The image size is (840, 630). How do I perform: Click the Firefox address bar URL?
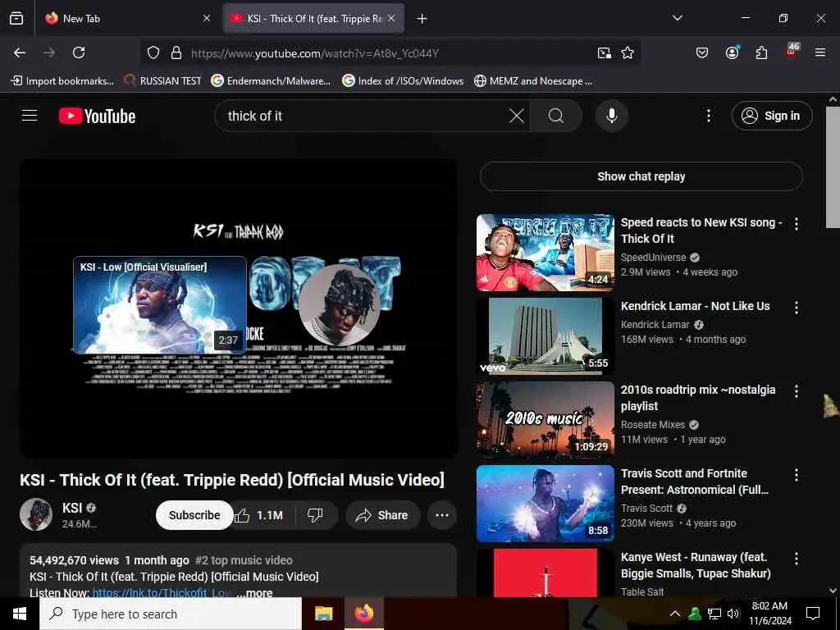pyautogui.click(x=315, y=53)
